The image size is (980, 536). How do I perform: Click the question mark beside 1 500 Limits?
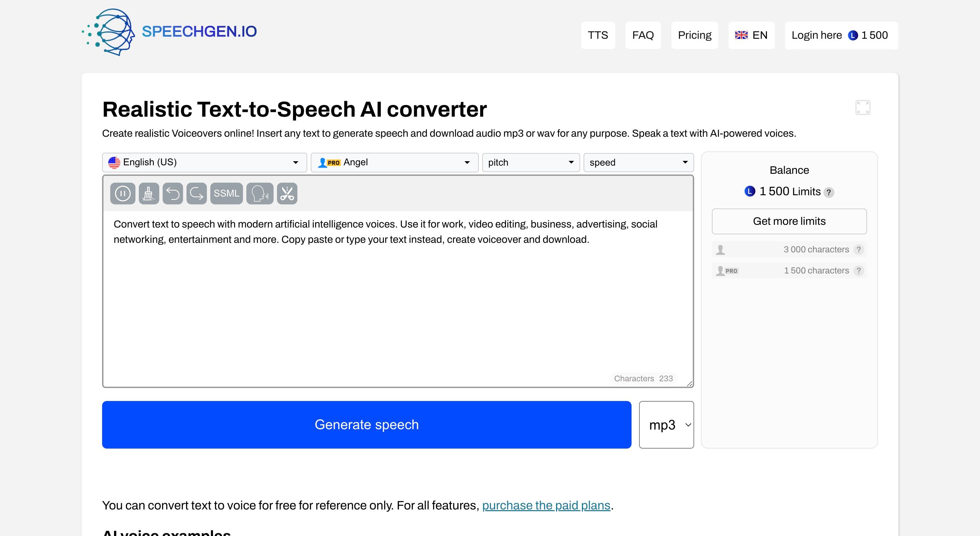(829, 192)
